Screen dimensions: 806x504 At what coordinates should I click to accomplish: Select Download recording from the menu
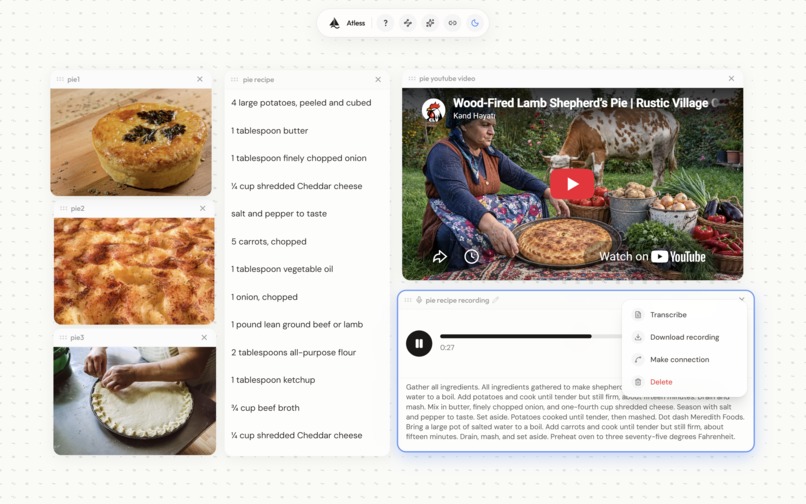[x=684, y=337]
